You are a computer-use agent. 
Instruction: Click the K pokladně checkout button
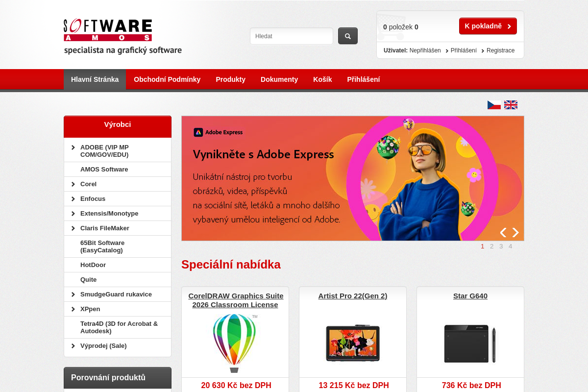coord(488,26)
